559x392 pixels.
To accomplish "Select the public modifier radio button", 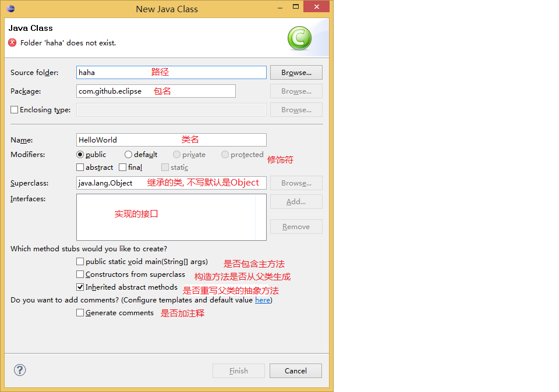I will point(80,155).
